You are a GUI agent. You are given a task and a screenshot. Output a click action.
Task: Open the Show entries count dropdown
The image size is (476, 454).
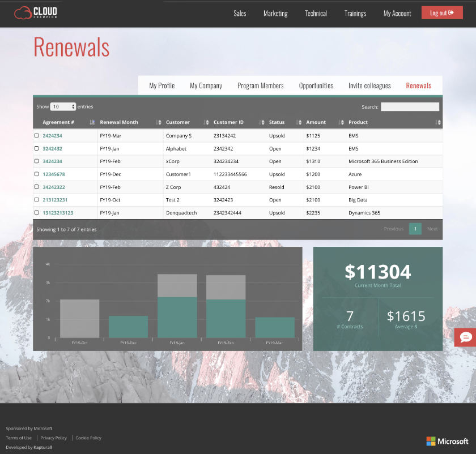point(63,106)
